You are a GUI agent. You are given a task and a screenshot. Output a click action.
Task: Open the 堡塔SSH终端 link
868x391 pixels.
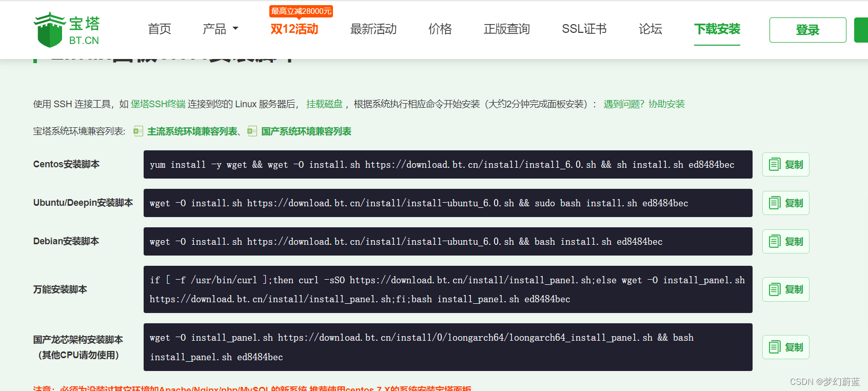[x=158, y=104]
